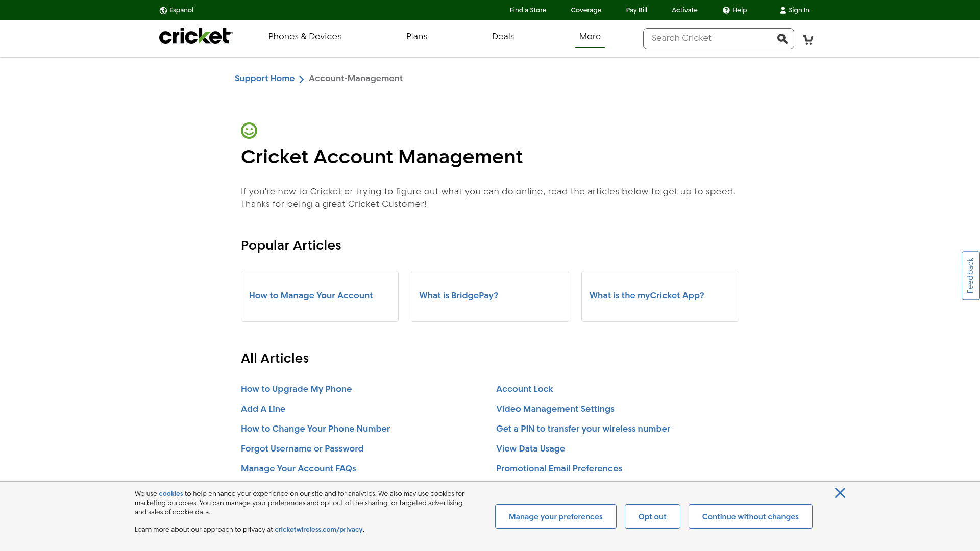
Task: Click Sign In
Action: pos(794,10)
